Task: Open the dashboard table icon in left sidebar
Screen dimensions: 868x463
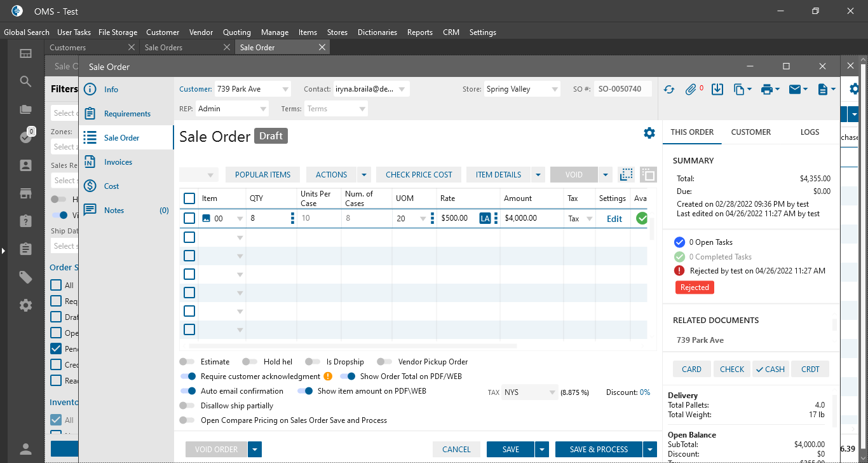Action: pos(25,54)
